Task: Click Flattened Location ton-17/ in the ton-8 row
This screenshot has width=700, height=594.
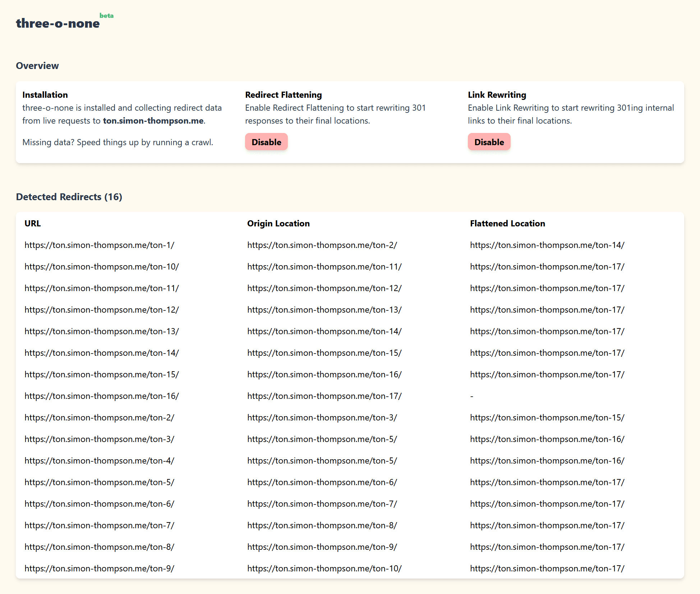Action: (547, 547)
